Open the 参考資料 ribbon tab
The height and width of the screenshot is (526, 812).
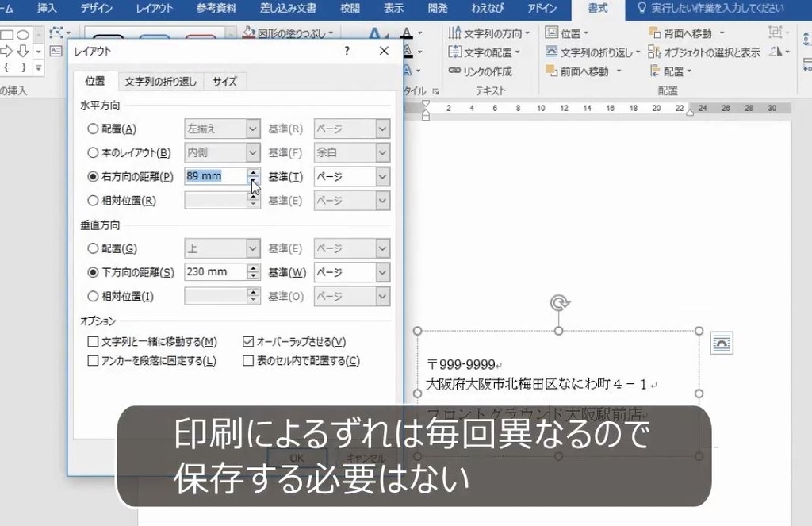216,8
